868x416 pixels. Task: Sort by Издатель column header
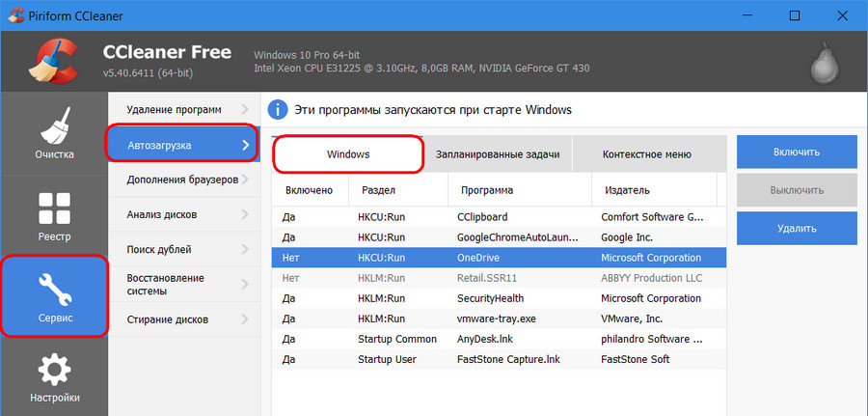tap(654, 190)
